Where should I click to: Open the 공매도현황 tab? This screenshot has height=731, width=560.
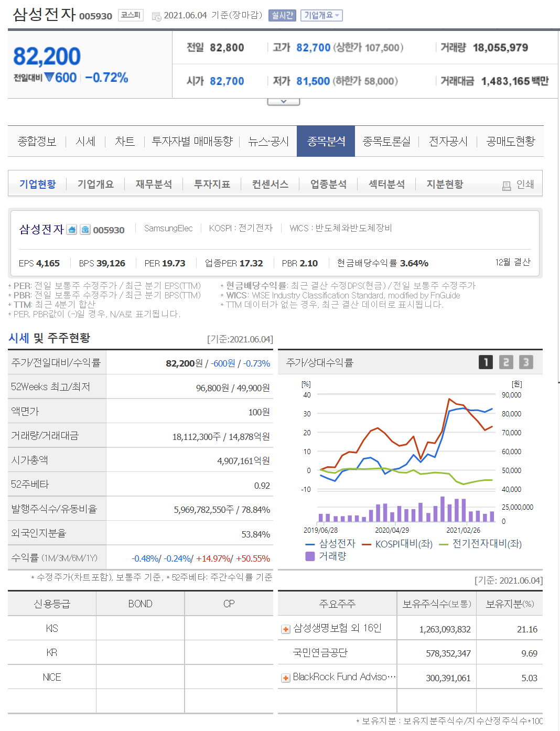pos(511,141)
